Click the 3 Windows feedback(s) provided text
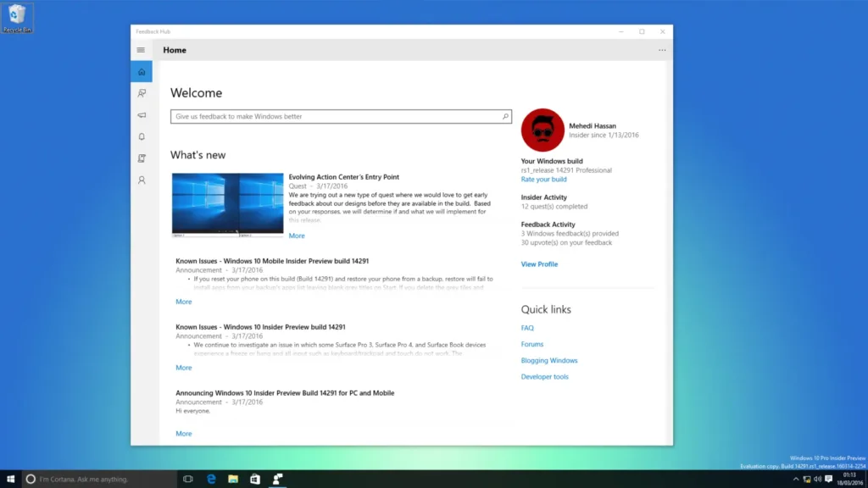This screenshot has height=488, width=868. coord(570,234)
